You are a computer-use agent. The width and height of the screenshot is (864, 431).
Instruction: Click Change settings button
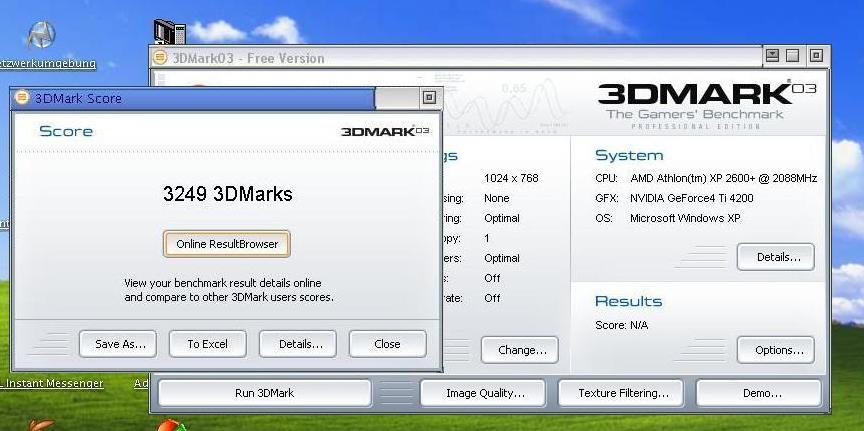click(520, 350)
